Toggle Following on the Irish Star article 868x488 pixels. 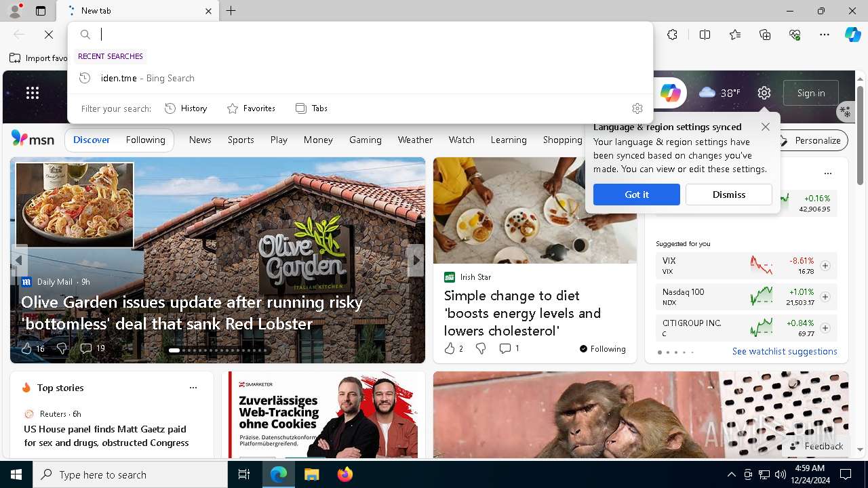[x=602, y=349]
